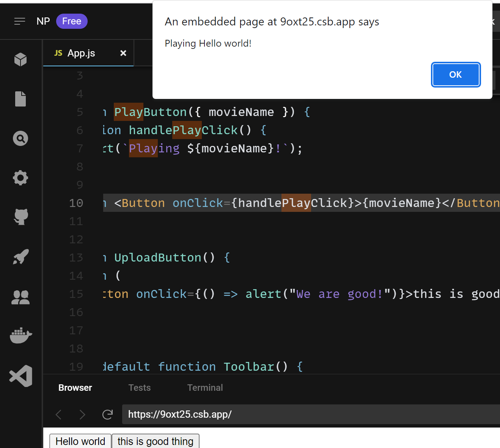Close the App.js tab
This screenshot has width=500, height=448.
[x=123, y=53]
